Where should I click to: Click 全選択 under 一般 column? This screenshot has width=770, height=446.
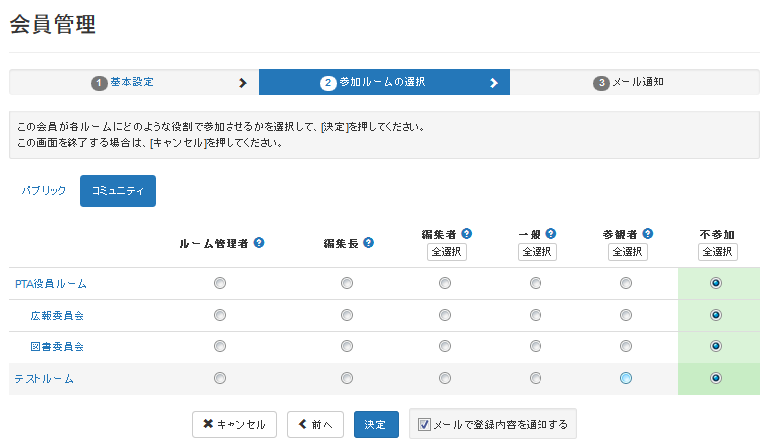537,252
